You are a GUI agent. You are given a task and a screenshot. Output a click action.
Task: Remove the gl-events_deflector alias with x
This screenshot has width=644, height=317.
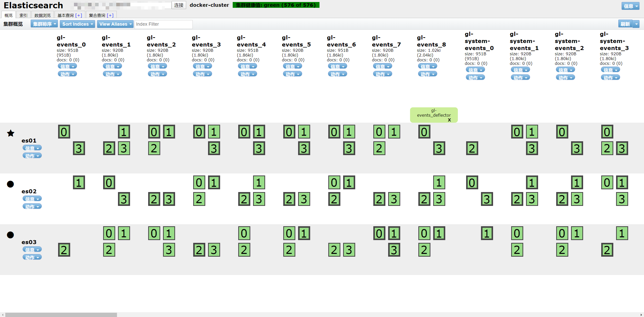449,120
